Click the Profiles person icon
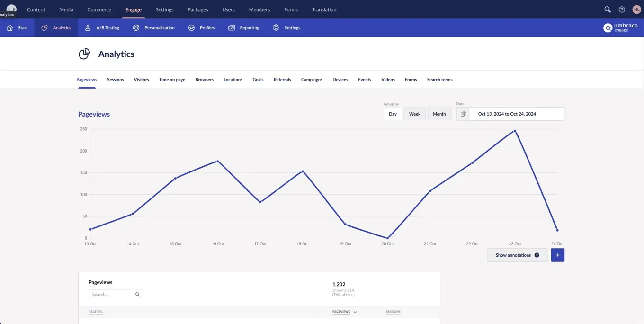The image size is (644, 324). 191,28
